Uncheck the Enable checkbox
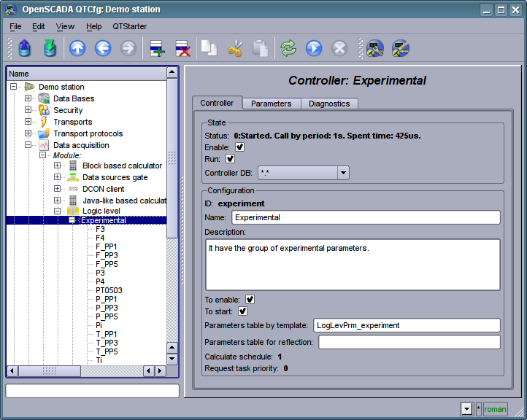Screen dimensions: 527x420 pyautogui.click(x=239, y=147)
